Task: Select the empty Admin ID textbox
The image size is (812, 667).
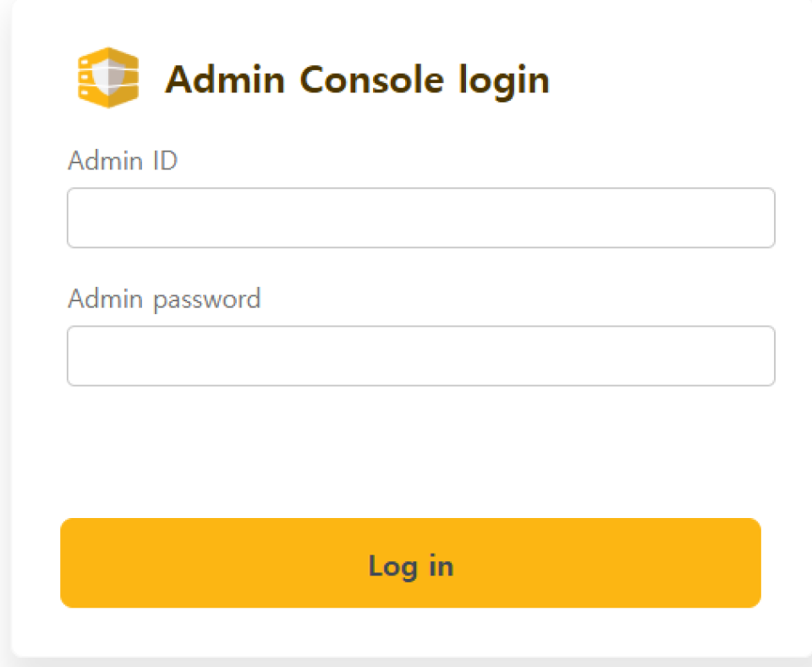Action: pos(420,218)
